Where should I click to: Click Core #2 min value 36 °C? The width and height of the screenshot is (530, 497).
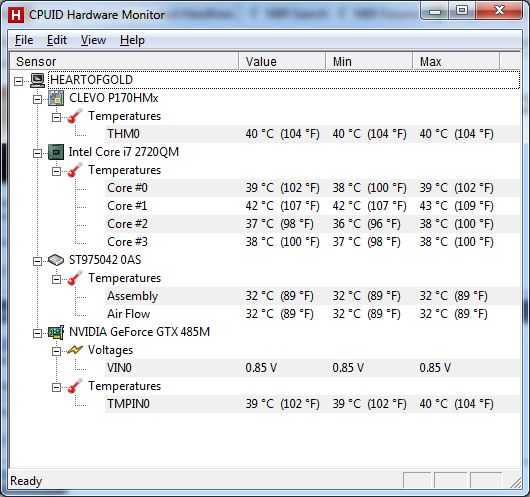click(366, 224)
